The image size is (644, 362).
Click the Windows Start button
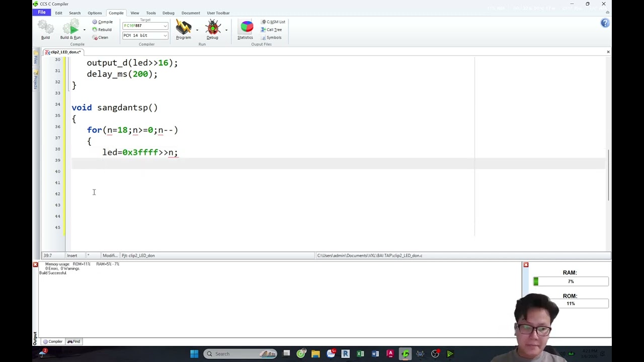click(194, 354)
